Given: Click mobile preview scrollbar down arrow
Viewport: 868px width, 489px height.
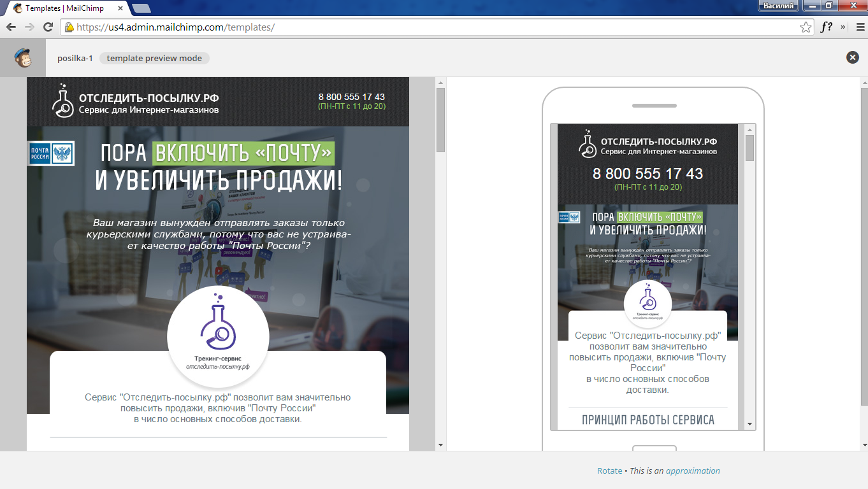Looking at the screenshot, I should tap(750, 424).
